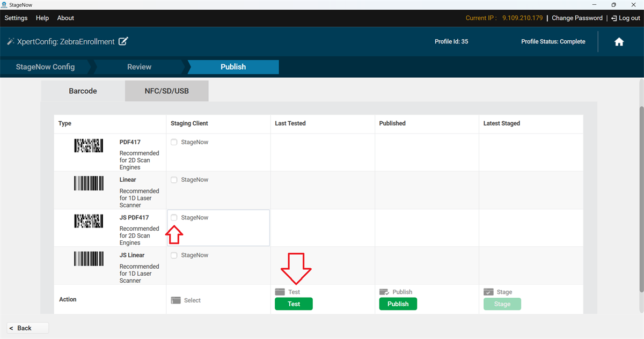
Task: Click the StageNow icon in the title bar
Action: pyautogui.click(x=5, y=4)
